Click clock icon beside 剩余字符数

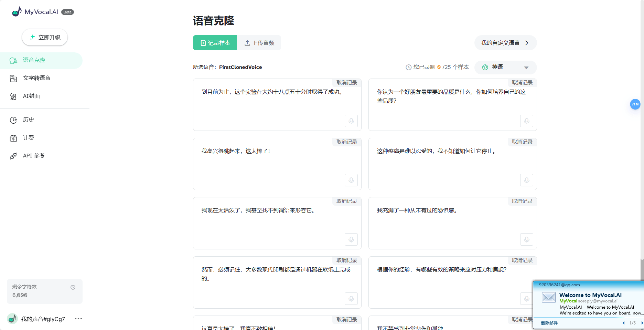pyautogui.click(x=73, y=287)
